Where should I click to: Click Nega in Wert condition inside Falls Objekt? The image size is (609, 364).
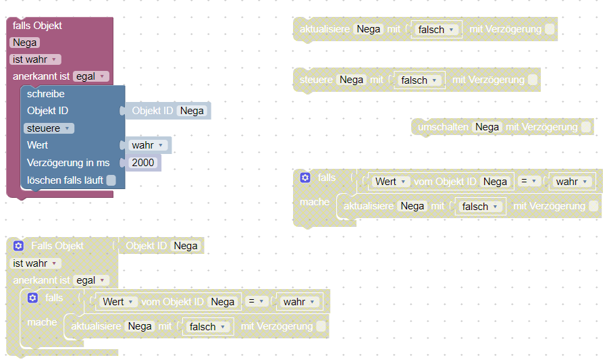223,302
